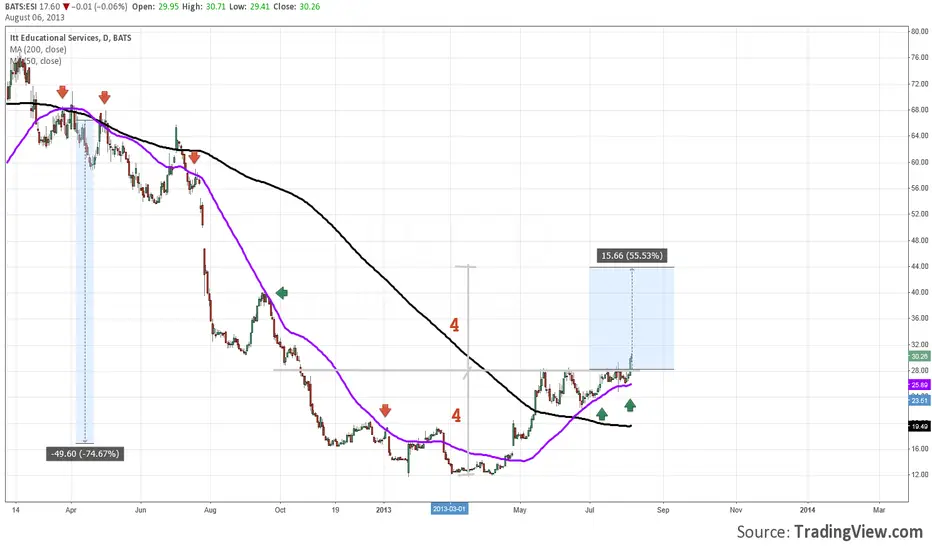
Task: Select the MA (50, close) indicator legend
Action: (x=35, y=61)
